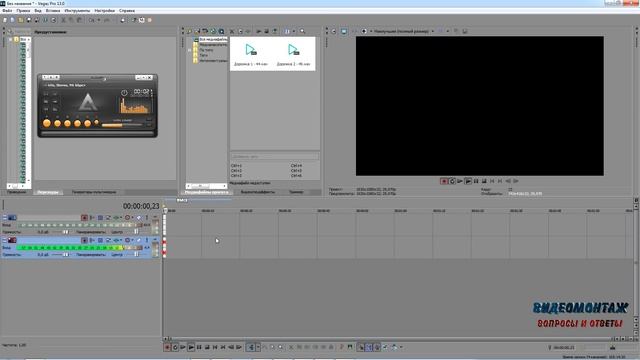
Task: Toggle Enable snapping in bottom toolbar
Action: coord(361,347)
